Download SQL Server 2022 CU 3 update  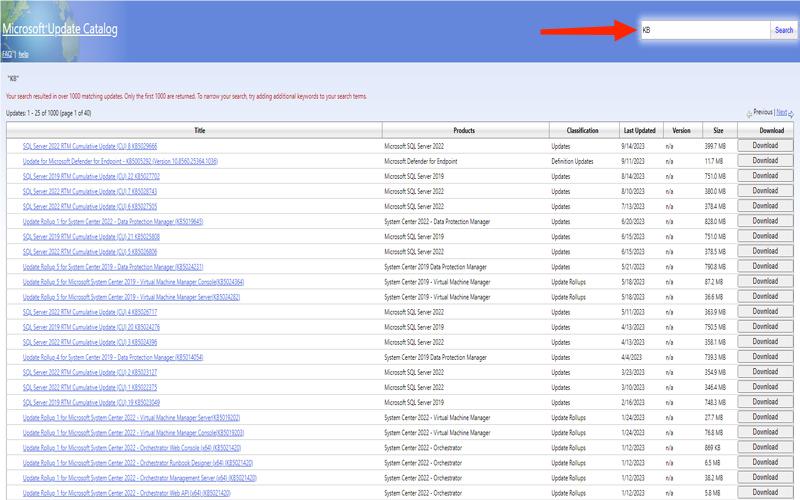[765, 342]
